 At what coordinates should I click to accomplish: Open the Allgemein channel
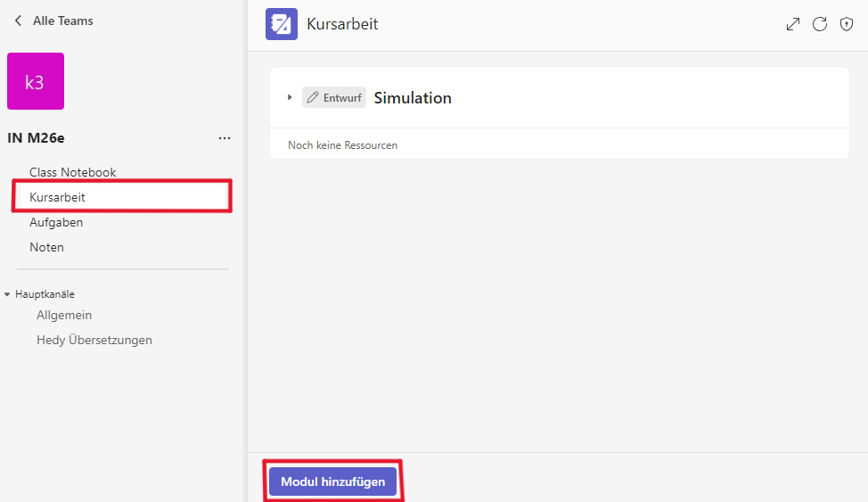(x=64, y=315)
